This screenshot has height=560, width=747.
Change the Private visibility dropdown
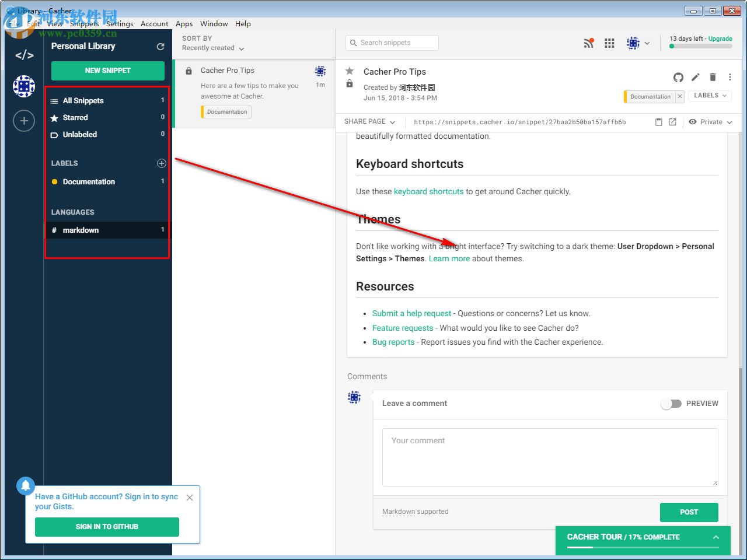click(710, 122)
